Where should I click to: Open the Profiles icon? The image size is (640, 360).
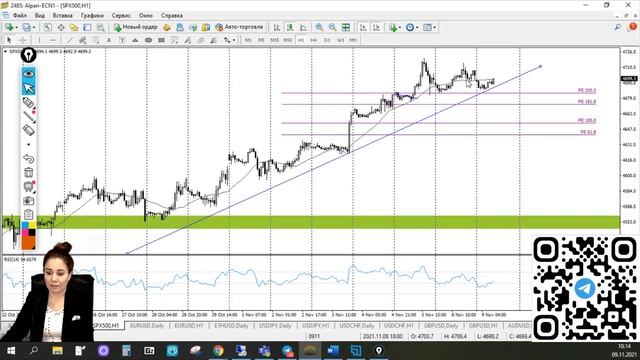pos(27,27)
